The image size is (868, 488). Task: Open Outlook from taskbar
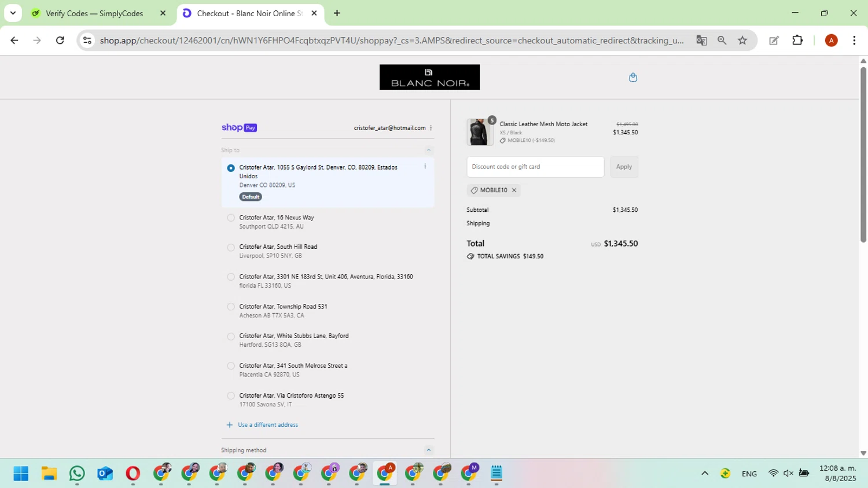pos(105,474)
